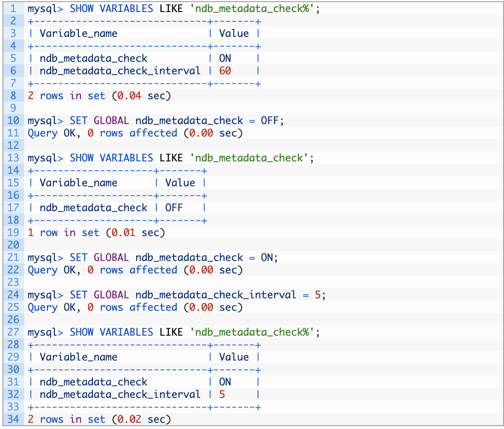Click the '1 row in set (0.01 sec)' text
Viewport: 504px width, 429px height.
(x=96, y=233)
